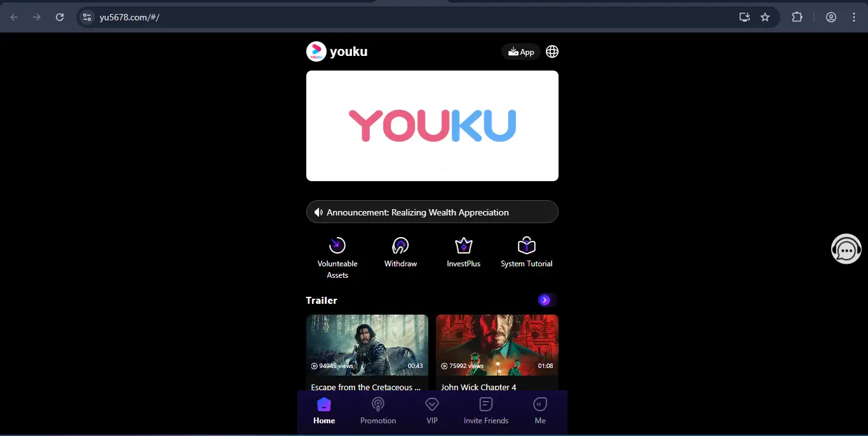The width and height of the screenshot is (868, 436).
Task: Expand the Trailer section arrow
Action: coord(545,300)
